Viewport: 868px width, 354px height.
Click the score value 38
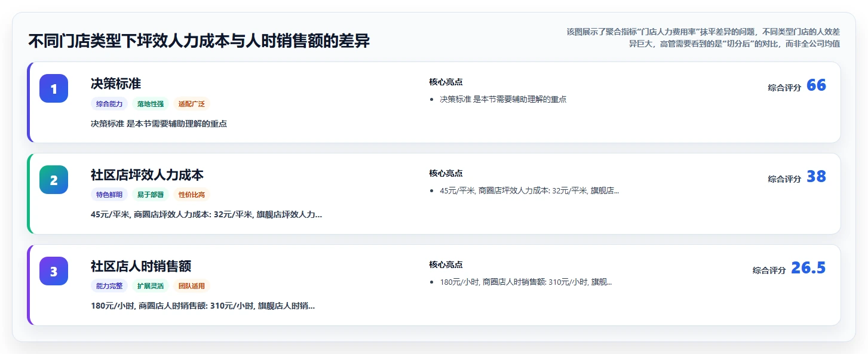click(816, 177)
